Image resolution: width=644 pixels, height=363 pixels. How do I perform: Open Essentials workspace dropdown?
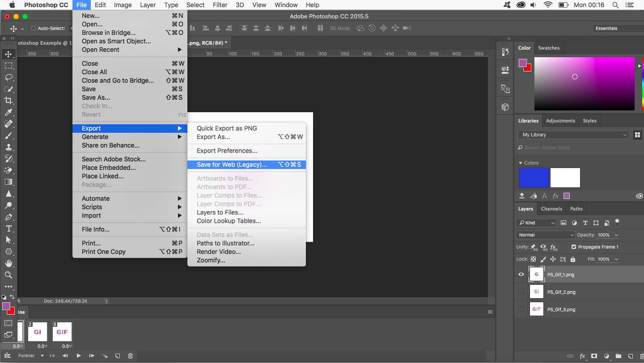pos(618,28)
